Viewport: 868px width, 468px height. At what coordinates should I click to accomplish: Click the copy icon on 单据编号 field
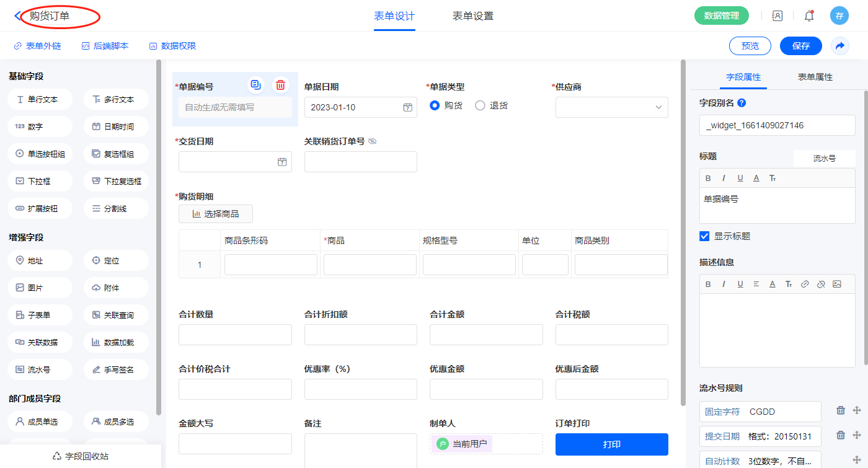(x=255, y=85)
